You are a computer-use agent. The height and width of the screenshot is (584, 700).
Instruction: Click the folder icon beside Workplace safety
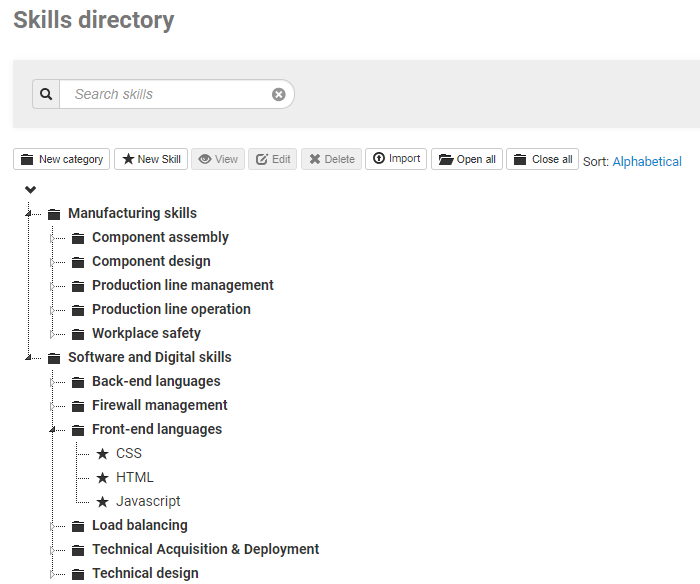[78, 334]
